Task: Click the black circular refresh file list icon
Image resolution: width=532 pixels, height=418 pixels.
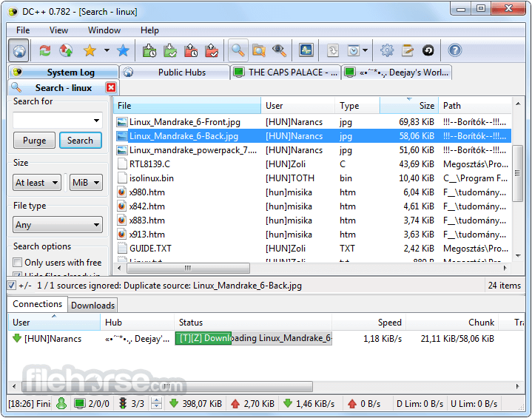Action: [428, 51]
